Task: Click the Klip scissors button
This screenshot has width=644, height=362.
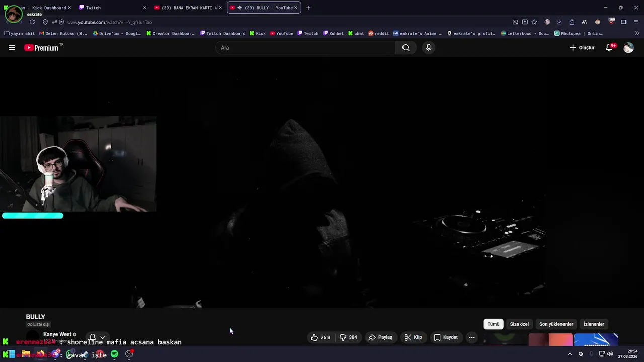Action: (413, 337)
